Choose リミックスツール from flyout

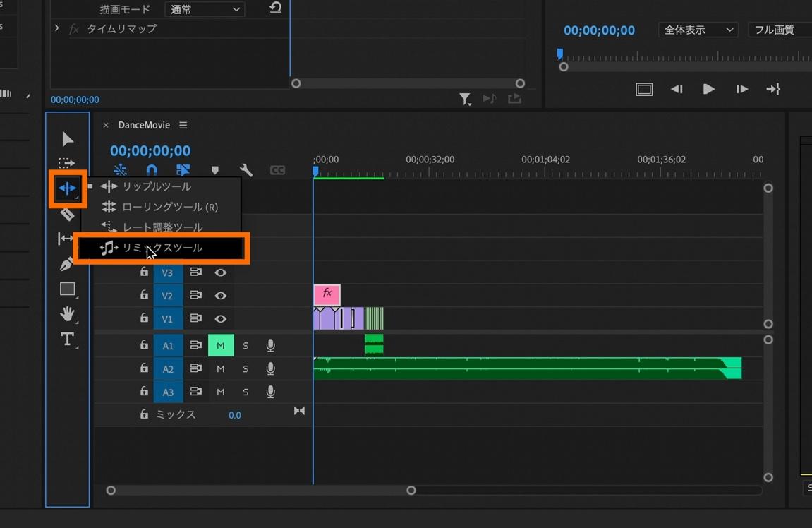coord(161,248)
